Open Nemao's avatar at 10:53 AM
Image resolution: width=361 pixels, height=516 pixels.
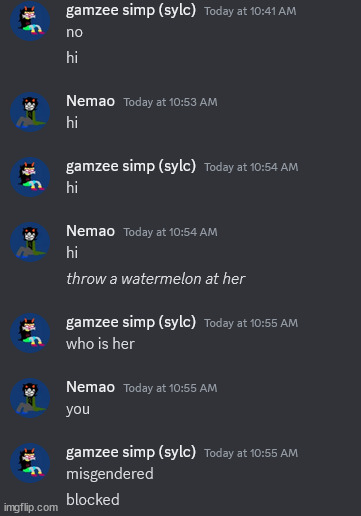30,112
